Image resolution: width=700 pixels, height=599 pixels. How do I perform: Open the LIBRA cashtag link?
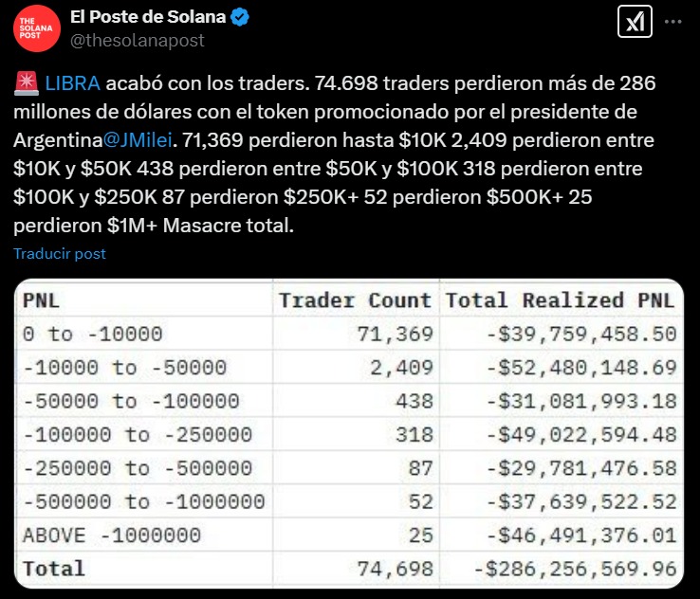[x=72, y=83]
